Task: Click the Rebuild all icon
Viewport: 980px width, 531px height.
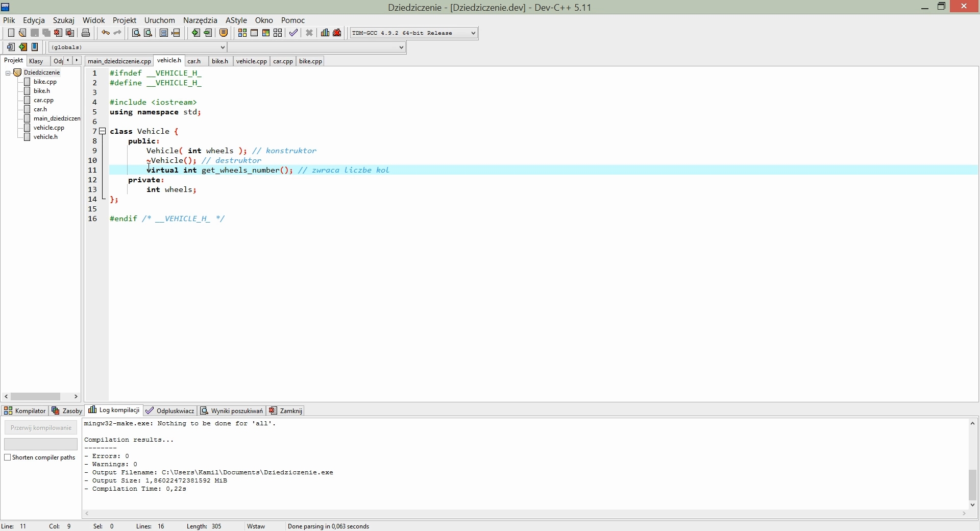Action: (x=278, y=33)
